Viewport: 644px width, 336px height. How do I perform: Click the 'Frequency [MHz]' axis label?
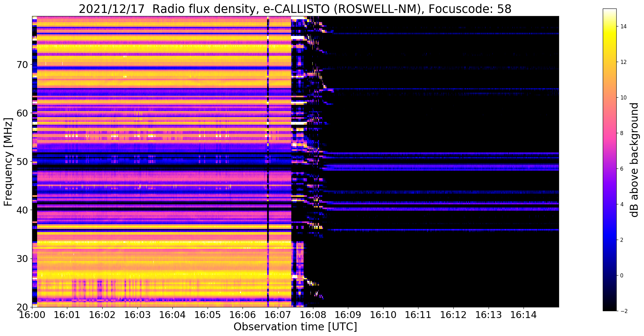coord(8,162)
